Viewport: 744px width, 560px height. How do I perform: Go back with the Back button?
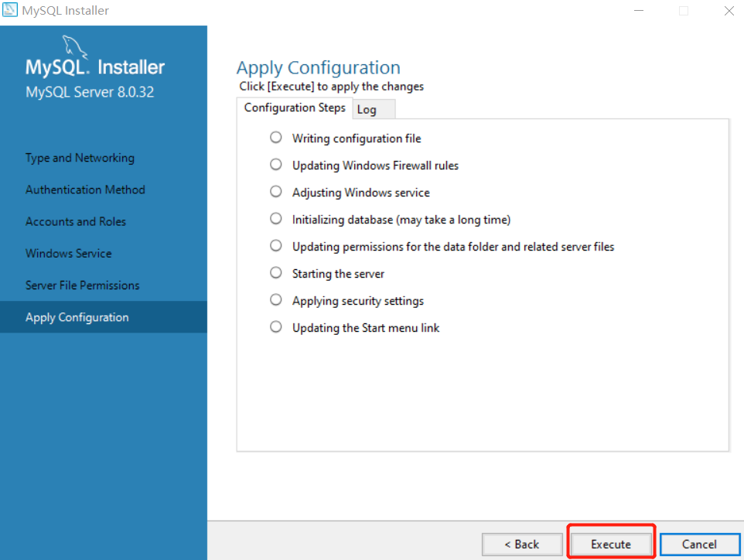point(522,544)
